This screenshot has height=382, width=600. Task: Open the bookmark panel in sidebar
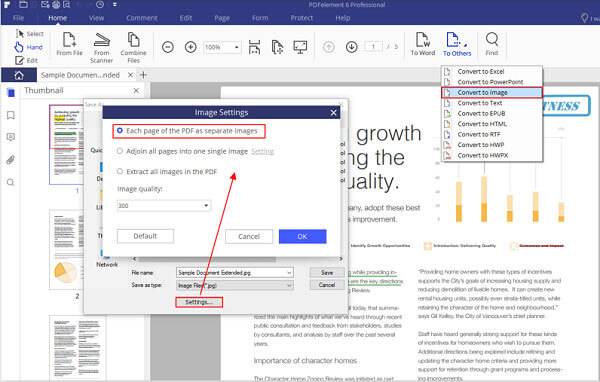(x=11, y=115)
